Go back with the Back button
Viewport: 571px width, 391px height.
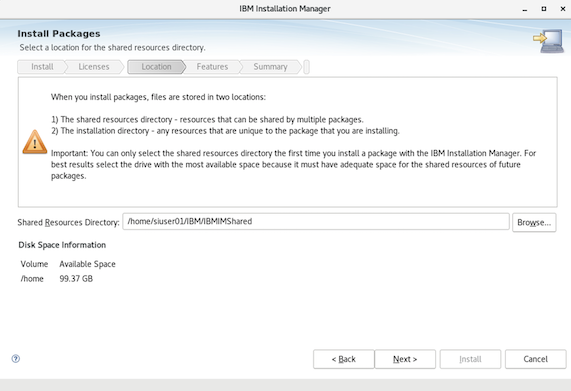(x=343, y=359)
